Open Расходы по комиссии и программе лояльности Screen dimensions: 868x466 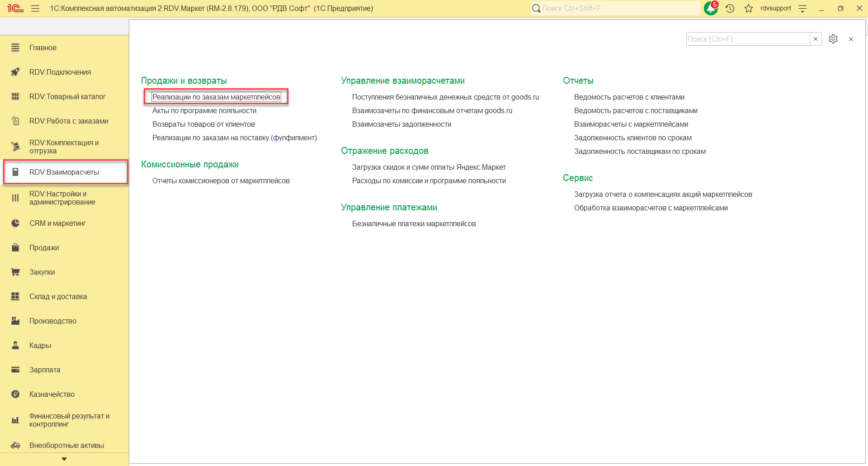coord(429,181)
